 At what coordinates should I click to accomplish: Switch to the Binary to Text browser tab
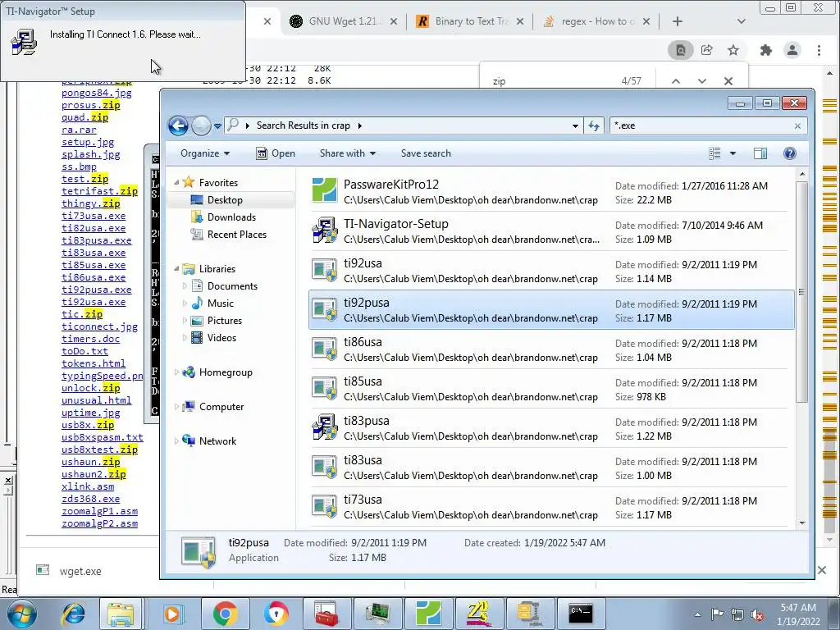coord(469,21)
